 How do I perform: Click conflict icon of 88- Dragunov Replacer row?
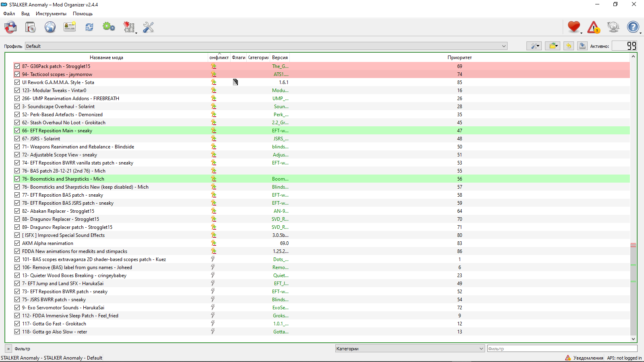pos(214,219)
